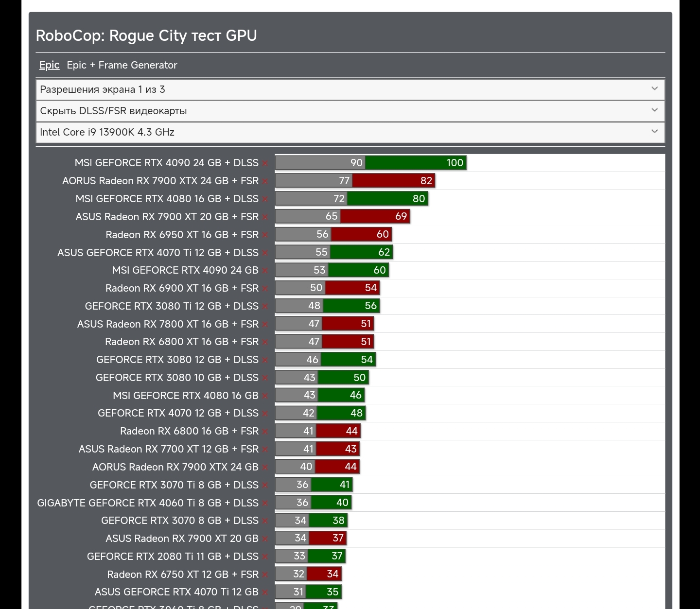The height and width of the screenshot is (609, 700).
Task: Click the 'RoboCop: Rogue City тест GPU' heading
Action: coord(146,35)
